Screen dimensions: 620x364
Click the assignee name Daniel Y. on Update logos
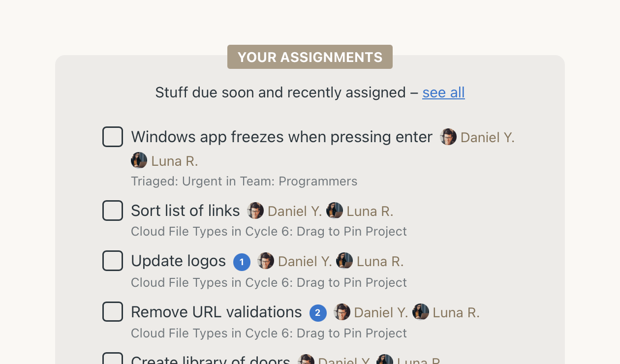click(305, 261)
